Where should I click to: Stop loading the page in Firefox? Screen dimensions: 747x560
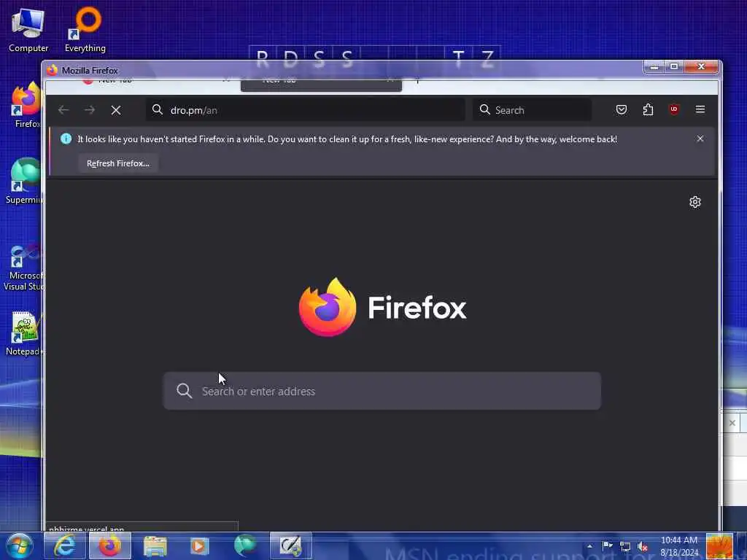(116, 110)
